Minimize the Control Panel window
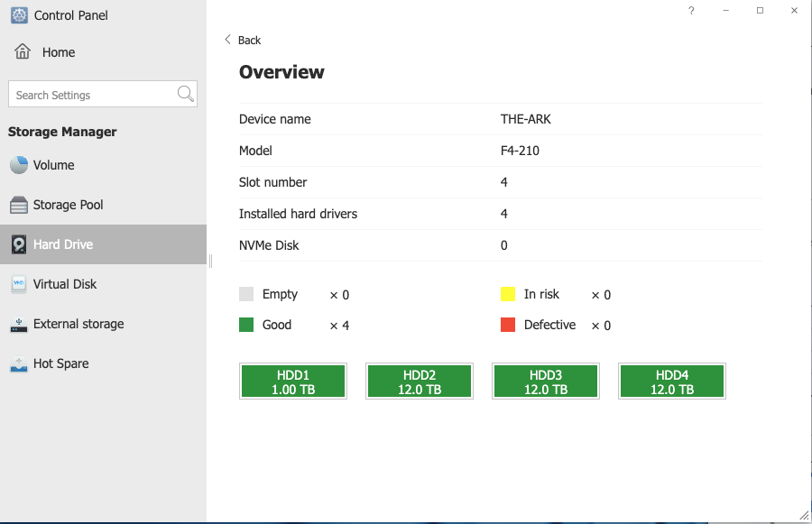 726,10
